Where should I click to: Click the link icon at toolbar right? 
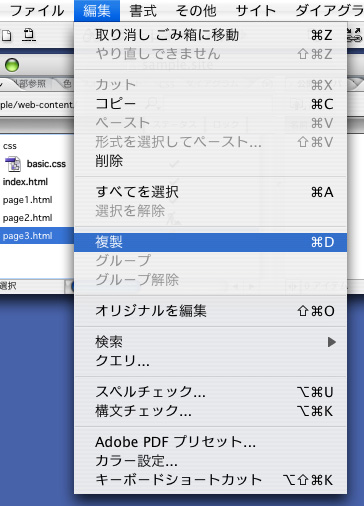click(x=355, y=35)
